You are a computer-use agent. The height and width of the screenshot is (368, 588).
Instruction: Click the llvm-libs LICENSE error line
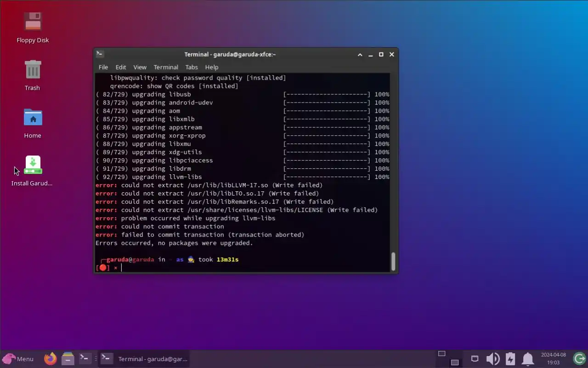[x=237, y=210]
